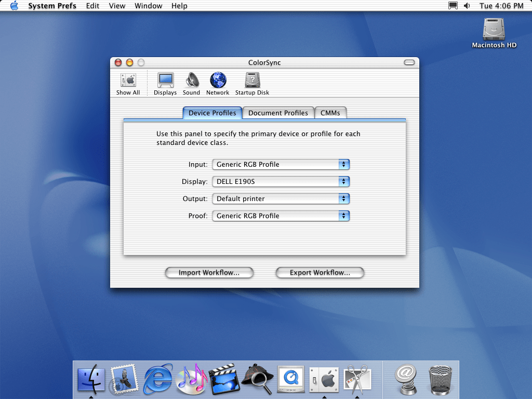Open Displays preferences in toolbar
Screen dimensions: 532x399
pos(165,83)
